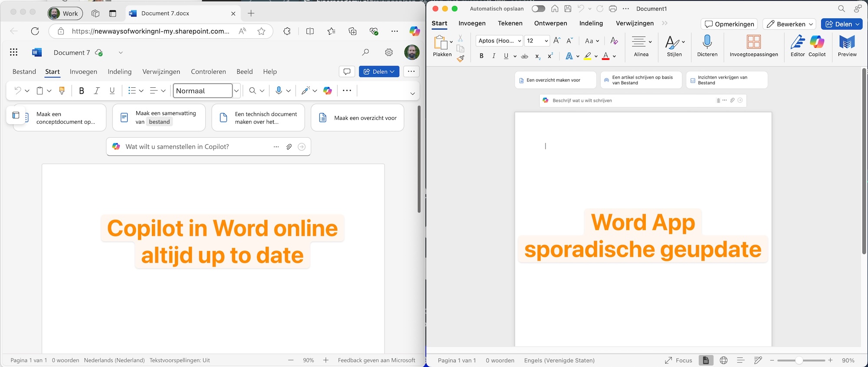
Task: Click the comments icon in Word online
Action: pyautogui.click(x=347, y=72)
